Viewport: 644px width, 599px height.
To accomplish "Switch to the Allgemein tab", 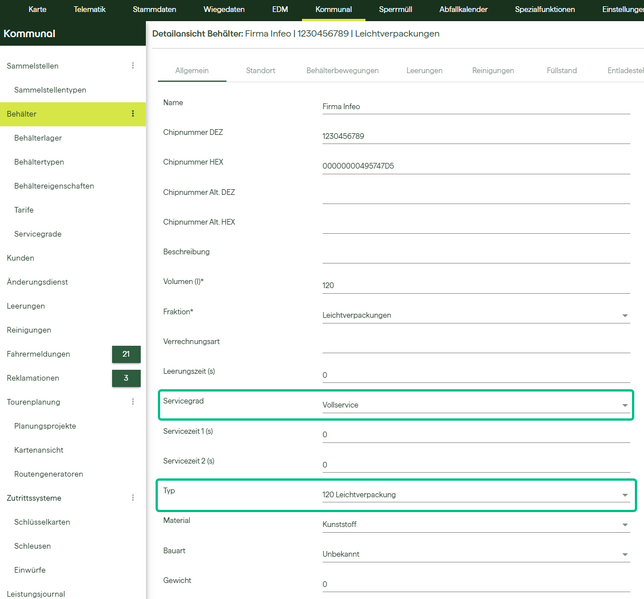I will pyautogui.click(x=192, y=71).
